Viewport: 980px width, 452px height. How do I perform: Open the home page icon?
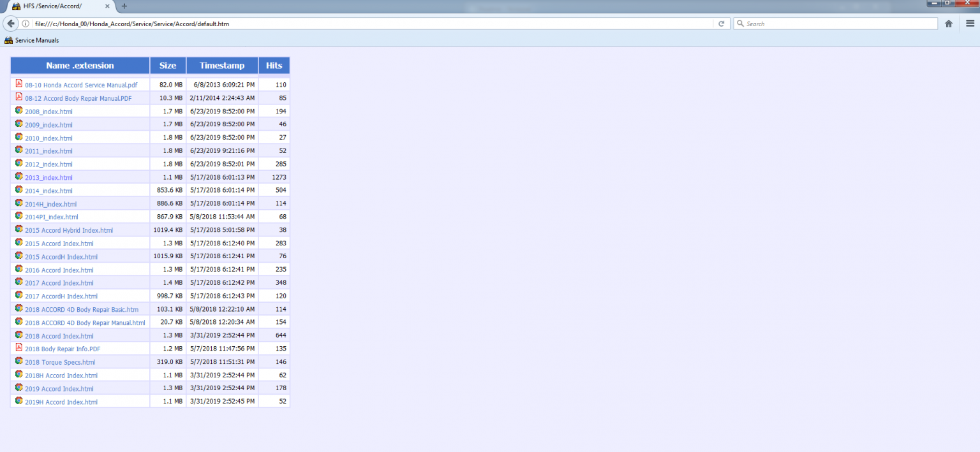click(x=949, y=24)
